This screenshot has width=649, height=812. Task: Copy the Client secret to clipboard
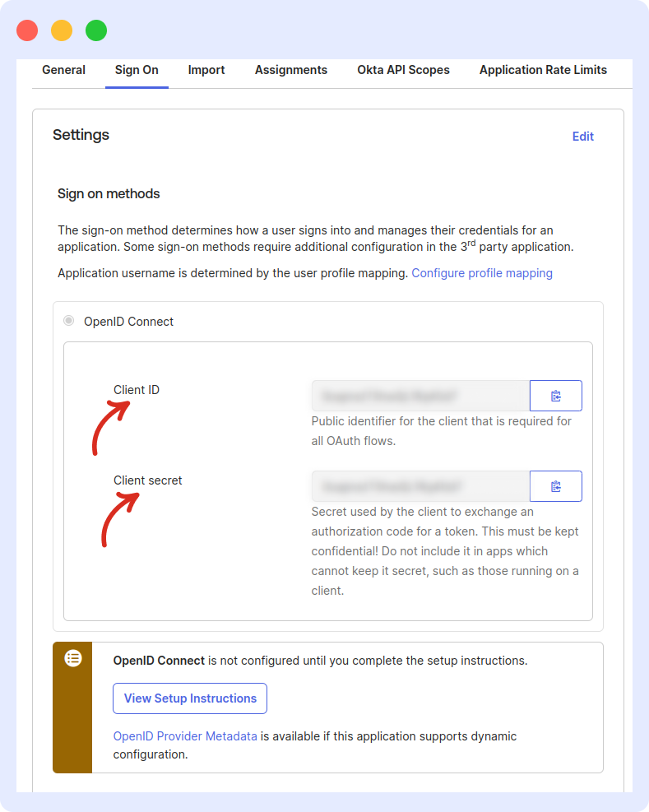click(555, 486)
